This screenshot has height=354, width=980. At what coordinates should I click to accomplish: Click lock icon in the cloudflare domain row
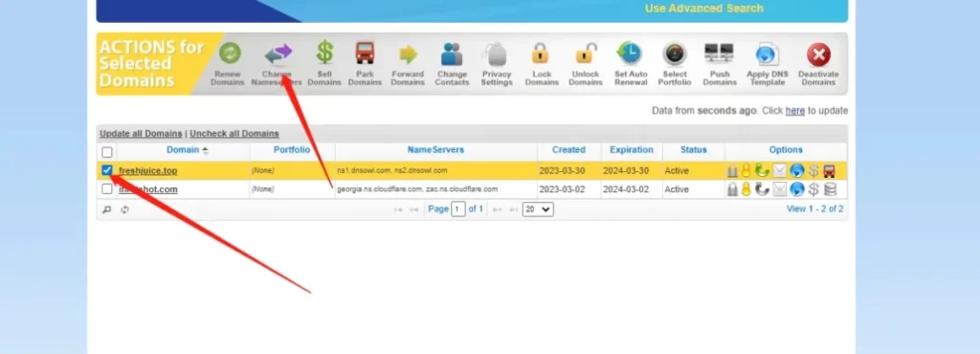(x=732, y=189)
